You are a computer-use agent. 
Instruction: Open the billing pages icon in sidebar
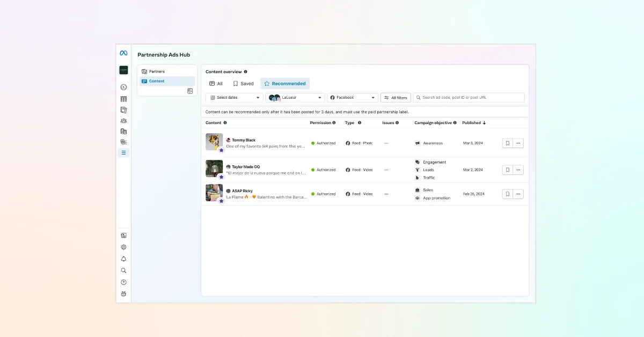pyautogui.click(x=123, y=131)
